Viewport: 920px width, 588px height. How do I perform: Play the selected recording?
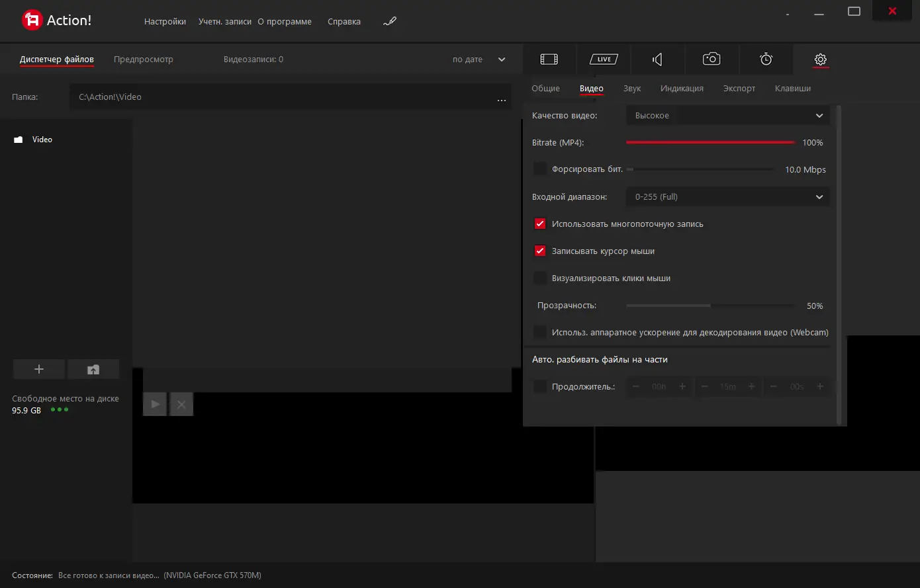click(155, 404)
